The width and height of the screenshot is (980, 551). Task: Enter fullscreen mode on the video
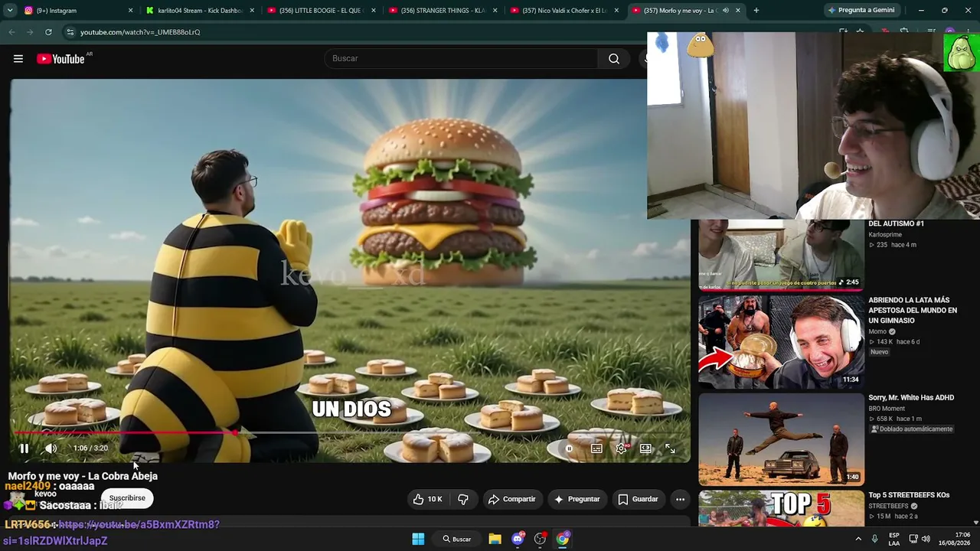[x=670, y=448]
